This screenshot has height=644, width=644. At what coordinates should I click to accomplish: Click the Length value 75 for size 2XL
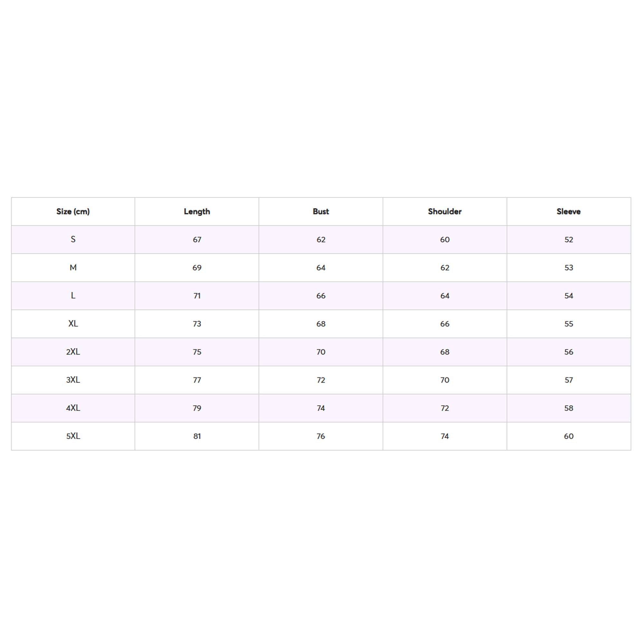click(197, 352)
